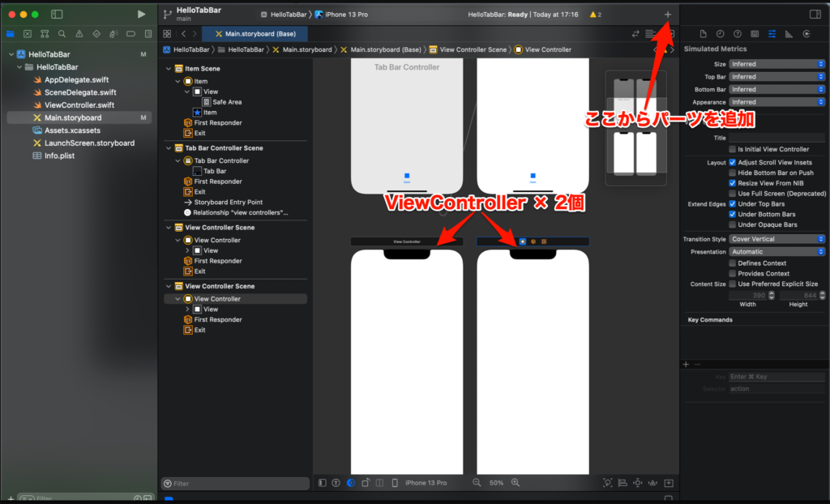
Task: Open the Transition Style dropdown
Action: (x=777, y=238)
